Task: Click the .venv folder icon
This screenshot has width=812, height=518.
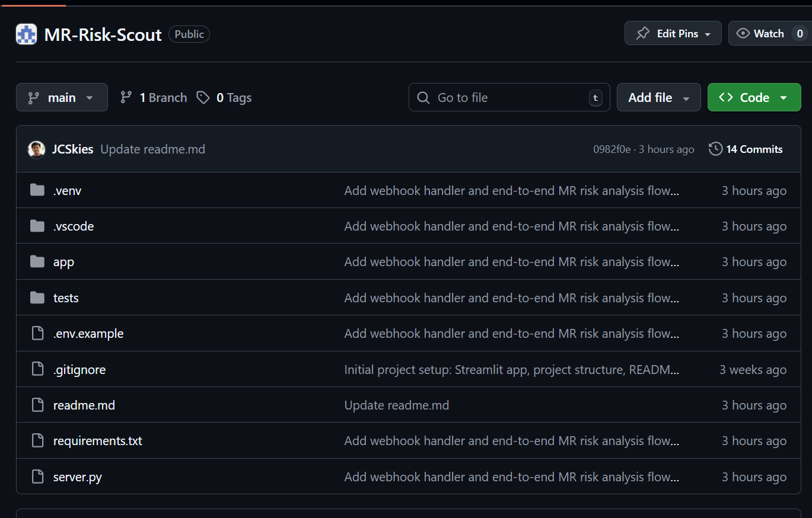Action: point(37,190)
